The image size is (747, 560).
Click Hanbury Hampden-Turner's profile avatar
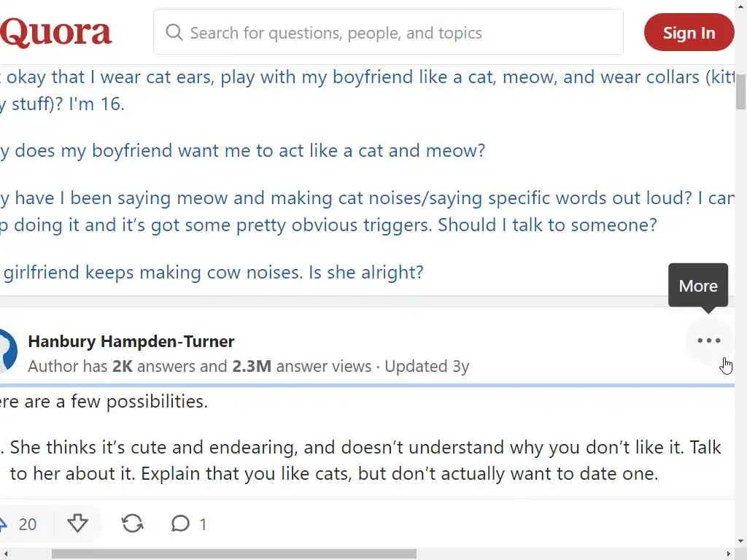click(6, 351)
